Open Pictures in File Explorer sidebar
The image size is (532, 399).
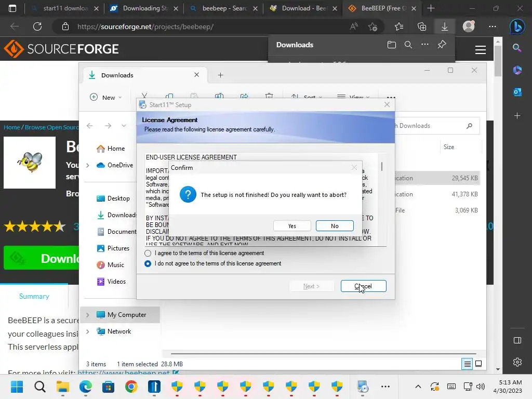point(113,248)
